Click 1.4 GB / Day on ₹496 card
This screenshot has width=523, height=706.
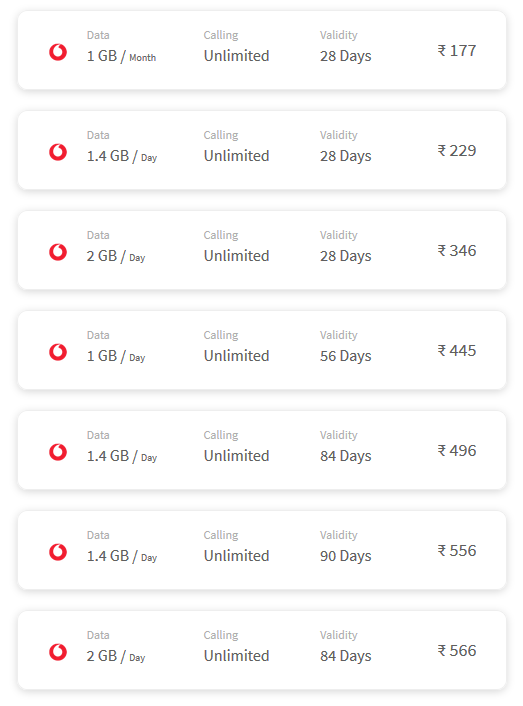pos(122,456)
